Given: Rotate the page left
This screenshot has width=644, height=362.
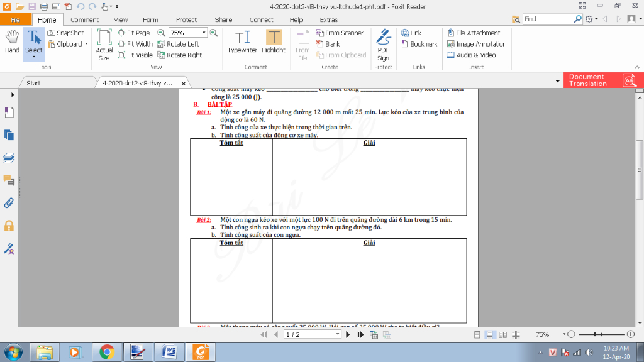Looking at the screenshot, I should tap(178, 44).
